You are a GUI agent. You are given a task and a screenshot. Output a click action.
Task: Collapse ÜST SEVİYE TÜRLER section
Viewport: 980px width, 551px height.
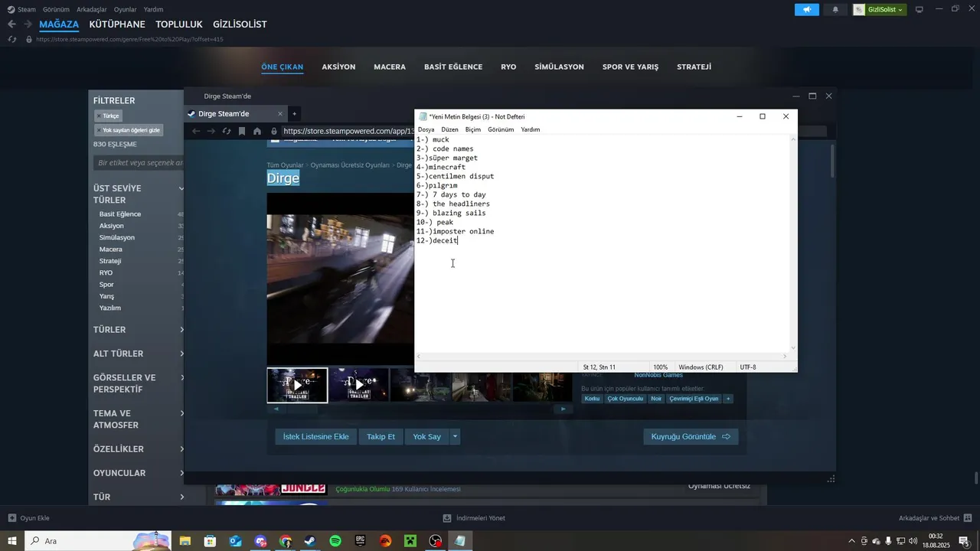coord(138,194)
